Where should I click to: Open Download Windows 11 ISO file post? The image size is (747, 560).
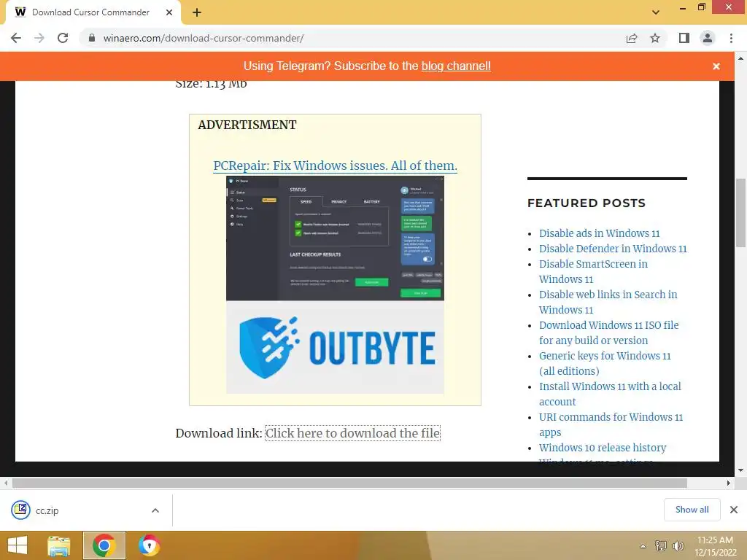click(609, 332)
